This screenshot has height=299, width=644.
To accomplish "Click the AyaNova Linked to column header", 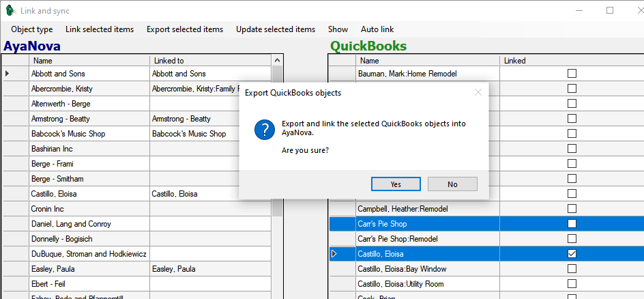I will (x=210, y=60).
